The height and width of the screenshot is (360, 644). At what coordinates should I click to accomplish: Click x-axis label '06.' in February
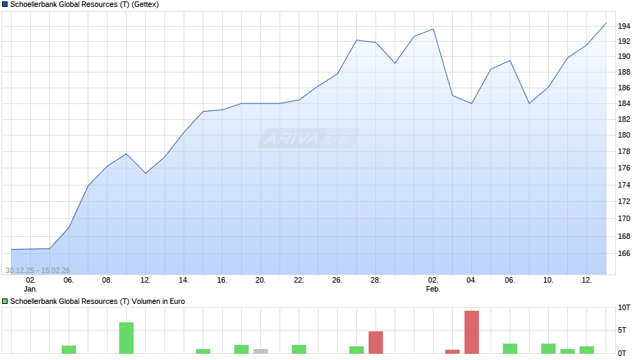[x=510, y=281]
